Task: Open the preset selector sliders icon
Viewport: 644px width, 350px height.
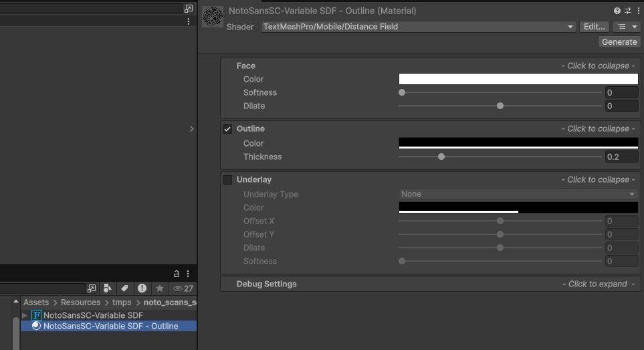Action: (x=628, y=11)
